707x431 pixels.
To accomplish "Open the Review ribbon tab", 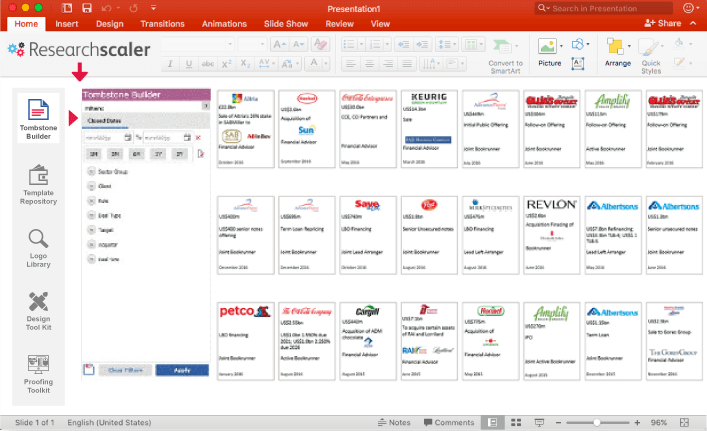I will [340, 24].
